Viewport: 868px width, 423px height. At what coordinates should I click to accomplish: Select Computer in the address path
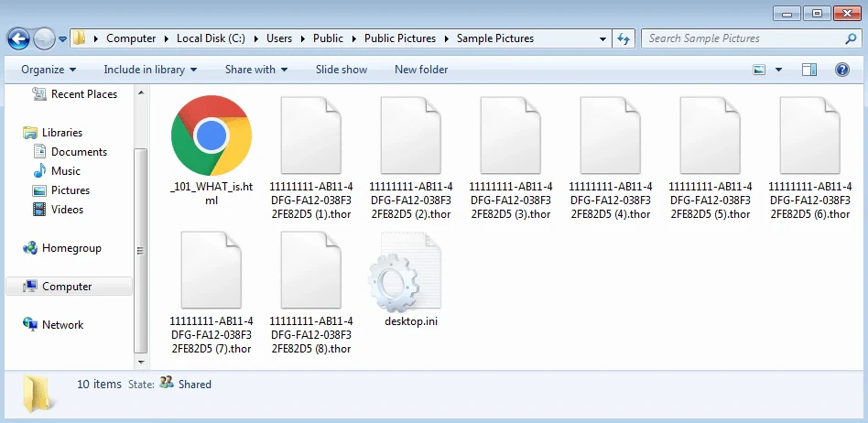131,38
